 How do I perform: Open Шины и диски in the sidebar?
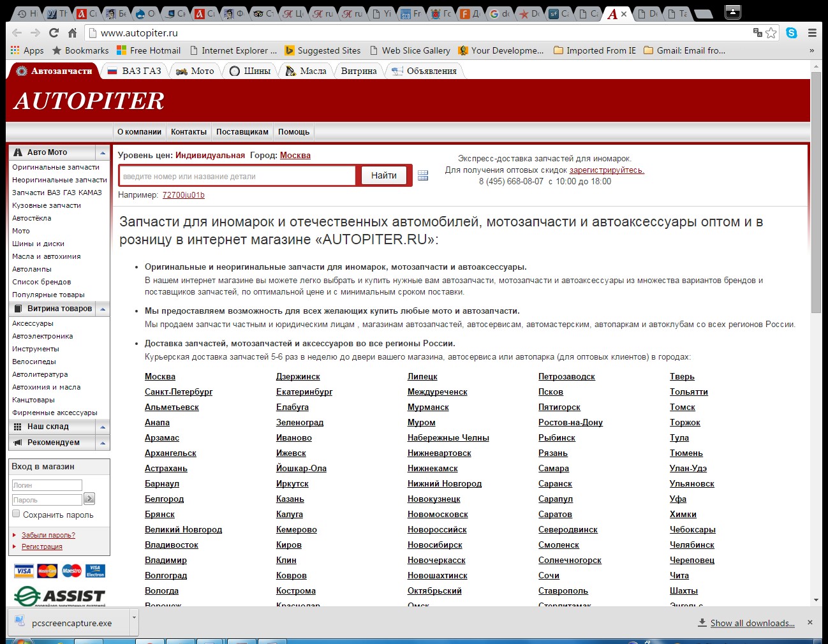38,244
